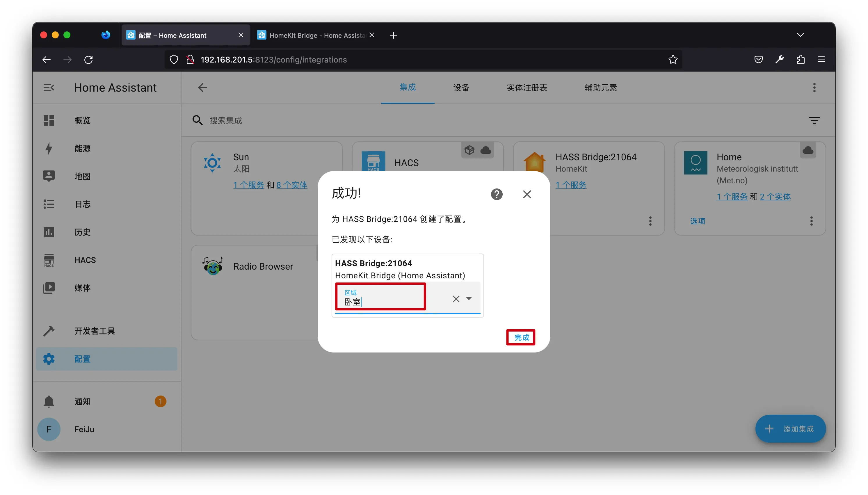The width and height of the screenshot is (868, 495).
Task: Click the help question mark icon in dialog
Action: click(496, 194)
